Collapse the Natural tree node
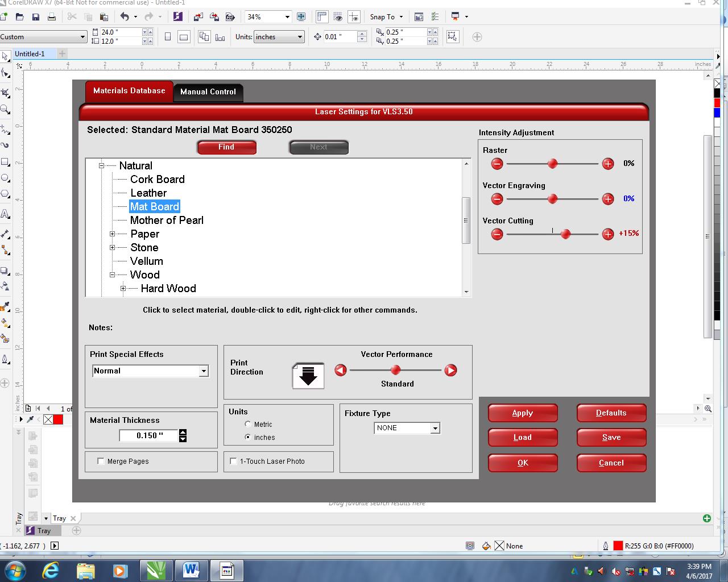Viewport: 728px width, 582px height. 101,166
